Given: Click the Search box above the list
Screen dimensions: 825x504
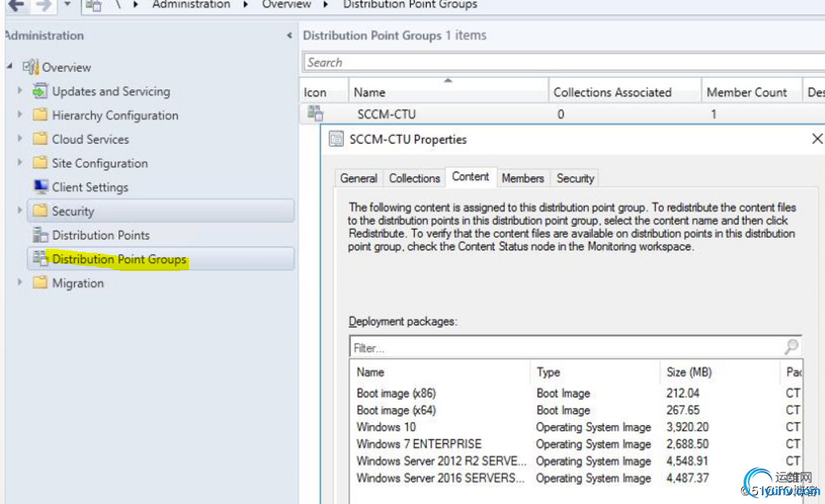Looking at the screenshot, I should click(564, 62).
